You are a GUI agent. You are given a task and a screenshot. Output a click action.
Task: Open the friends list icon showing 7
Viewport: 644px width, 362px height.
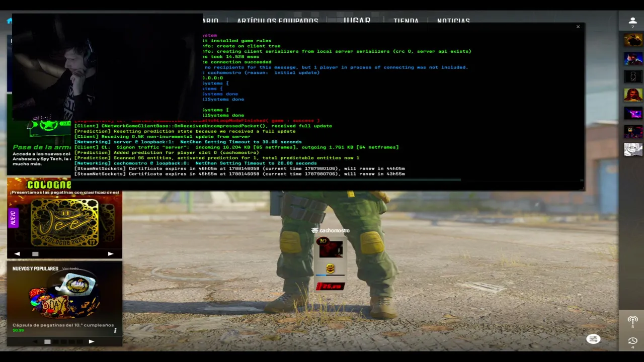(x=633, y=22)
